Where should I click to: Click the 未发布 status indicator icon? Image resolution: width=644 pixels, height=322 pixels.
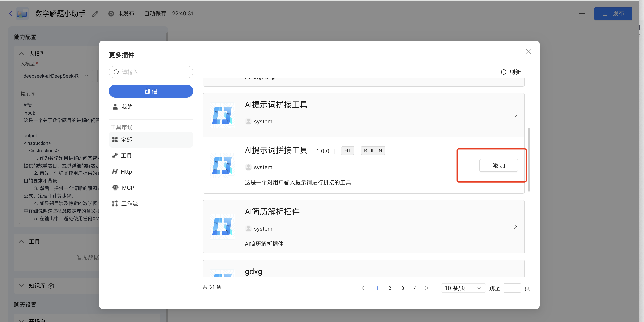point(111,13)
